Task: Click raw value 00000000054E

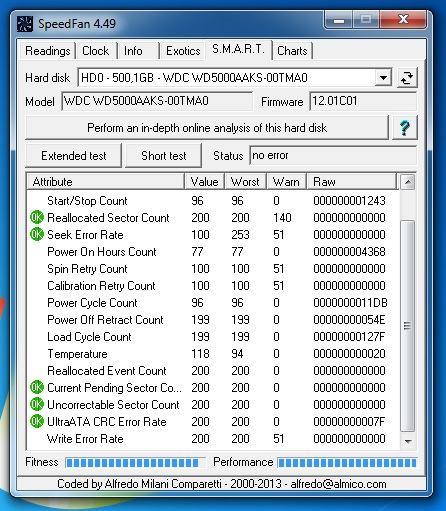Action: coord(349,320)
